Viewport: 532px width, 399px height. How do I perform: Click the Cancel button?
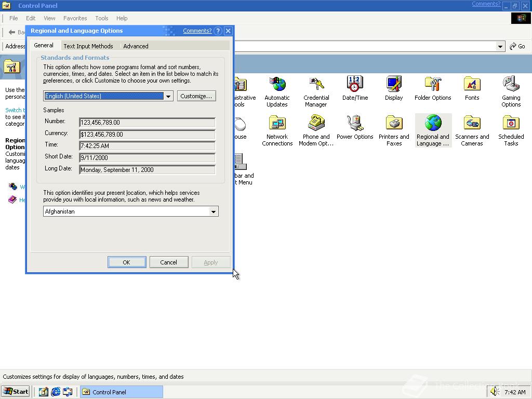point(169,262)
